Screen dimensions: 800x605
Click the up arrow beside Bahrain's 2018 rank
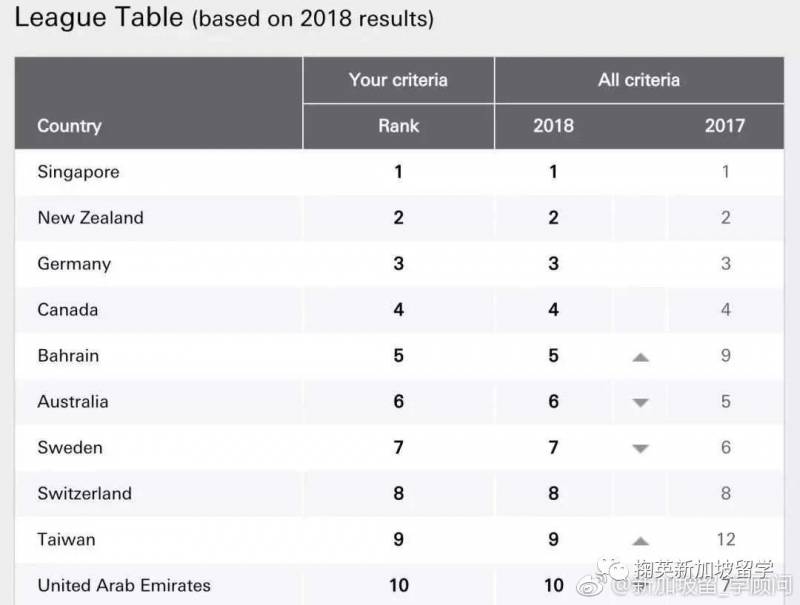point(641,357)
